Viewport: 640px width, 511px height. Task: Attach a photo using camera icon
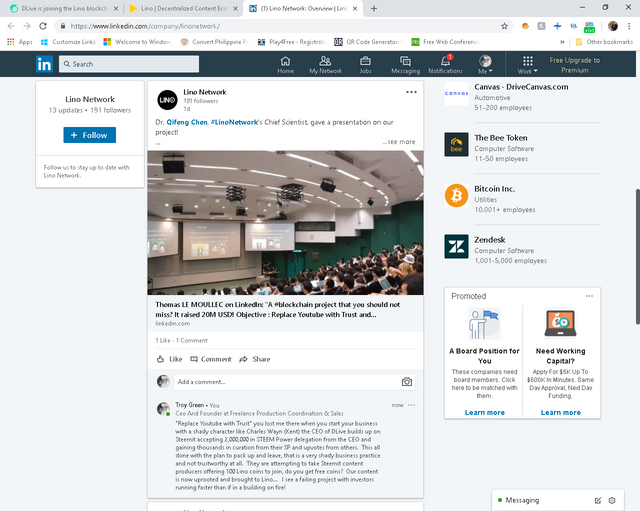coord(407,382)
